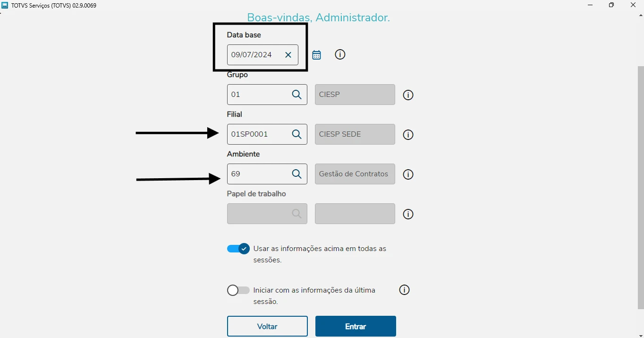This screenshot has width=644, height=338.
Task: Enable starting with last session information
Action: click(238, 290)
